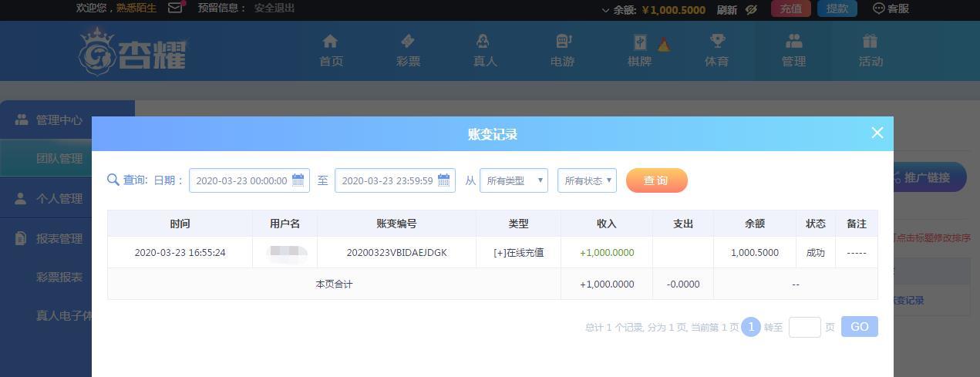Click the [+]在线充值 type cell

pos(518,253)
